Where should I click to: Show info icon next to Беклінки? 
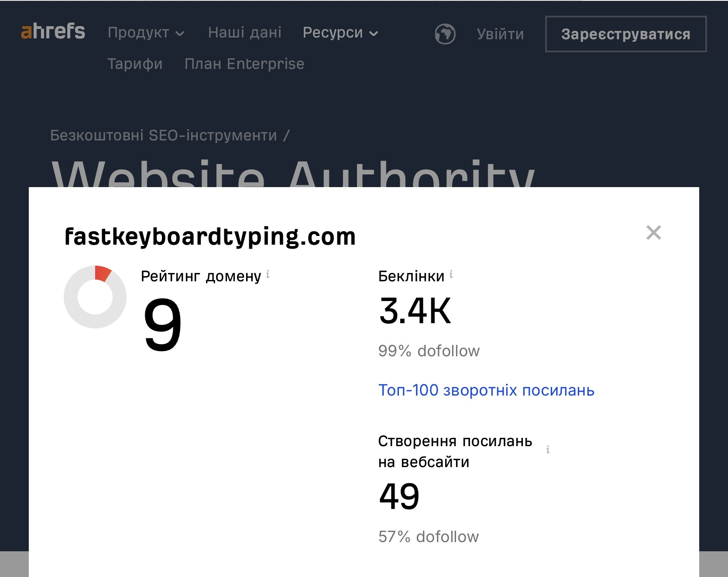point(451,274)
